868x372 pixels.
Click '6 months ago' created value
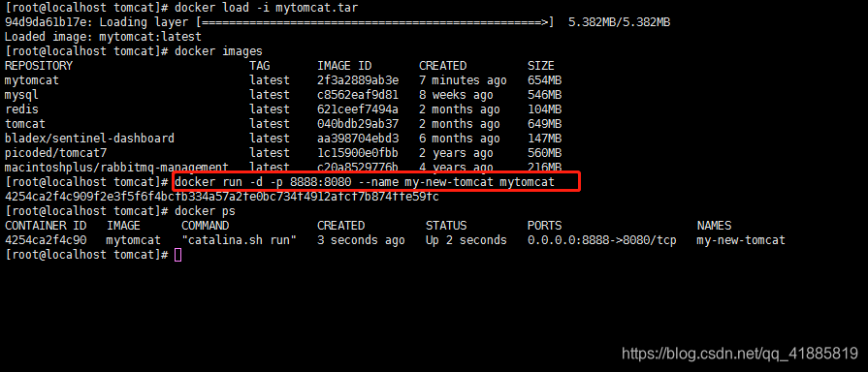tap(460, 138)
